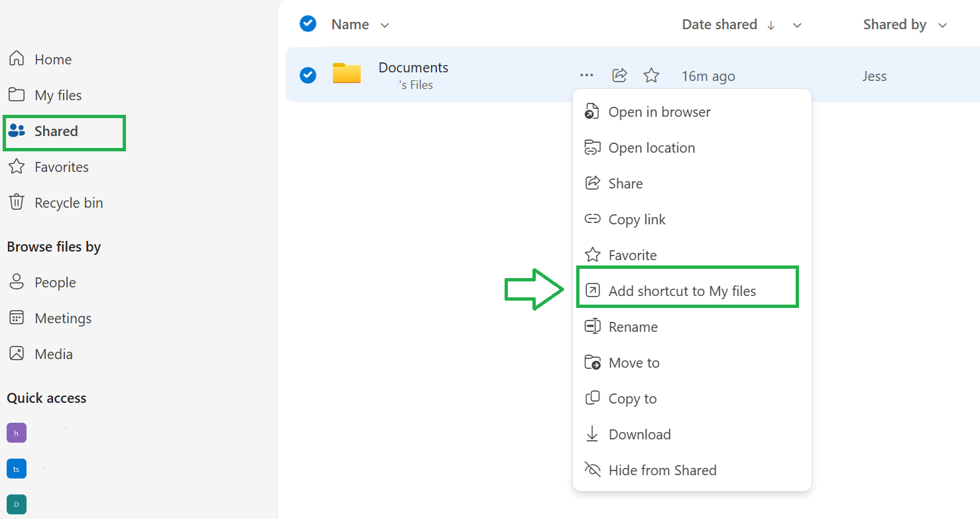Open the blue 'ts' quick access item

(17, 469)
